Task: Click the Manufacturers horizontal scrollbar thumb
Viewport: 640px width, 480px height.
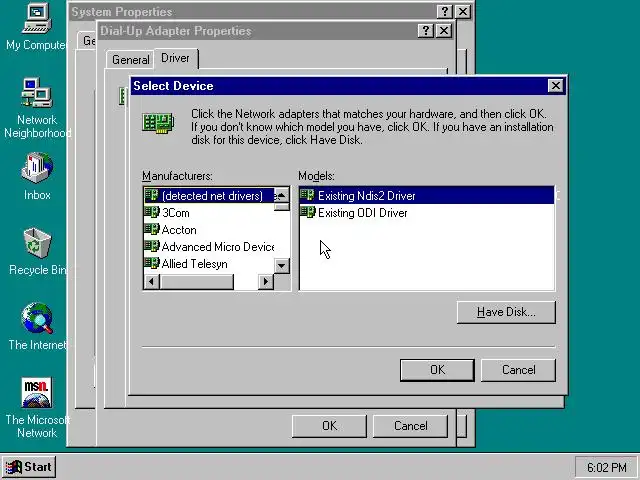Action: (x=197, y=282)
